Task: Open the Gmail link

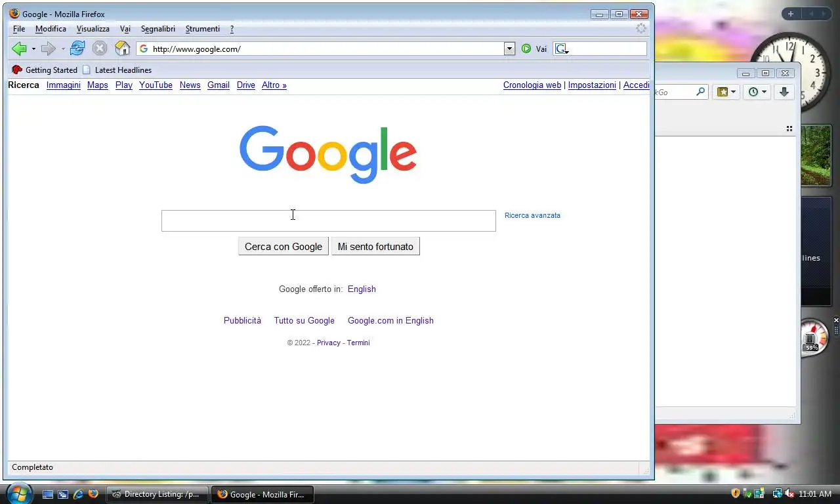Action: pyautogui.click(x=219, y=85)
